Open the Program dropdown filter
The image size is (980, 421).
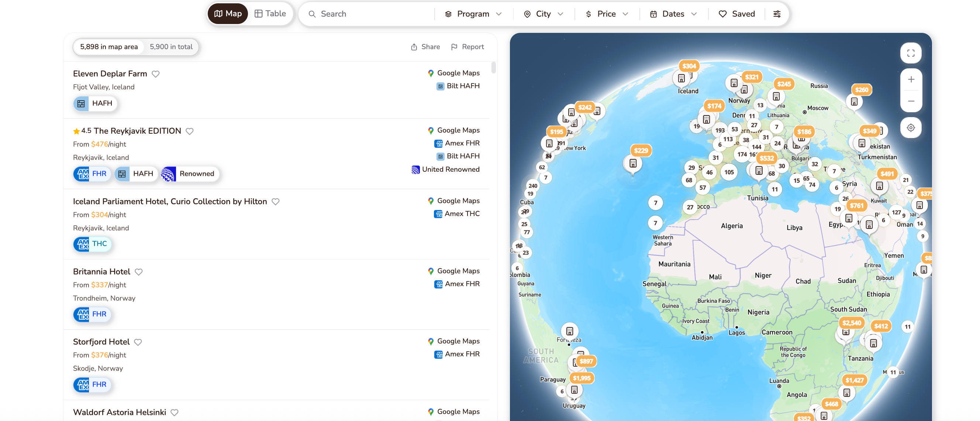(473, 14)
